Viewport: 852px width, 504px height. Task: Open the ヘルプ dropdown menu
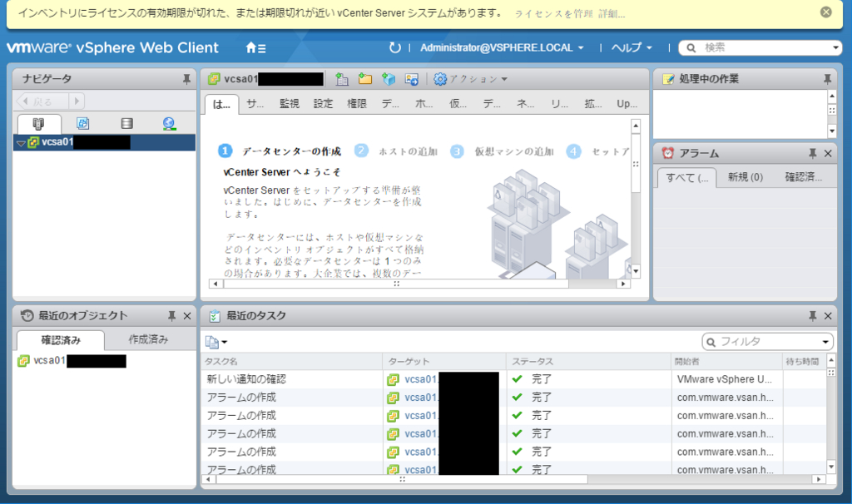pyautogui.click(x=632, y=47)
